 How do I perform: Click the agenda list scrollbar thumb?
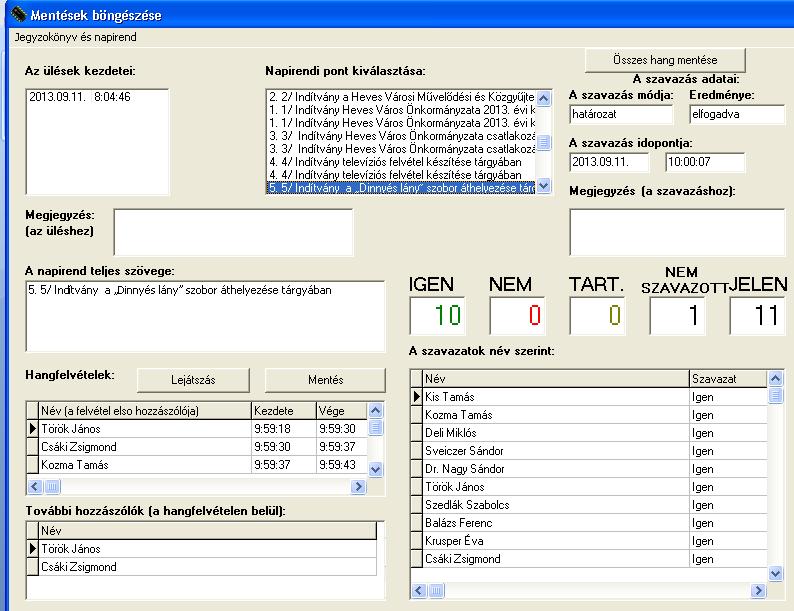(543, 142)
